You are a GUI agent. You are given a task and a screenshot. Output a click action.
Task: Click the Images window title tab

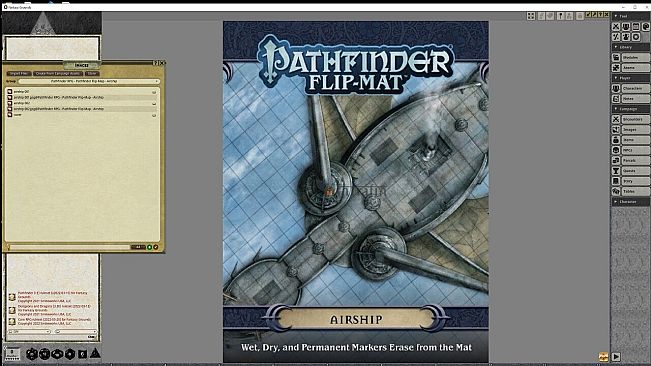(x=81, y=65)
